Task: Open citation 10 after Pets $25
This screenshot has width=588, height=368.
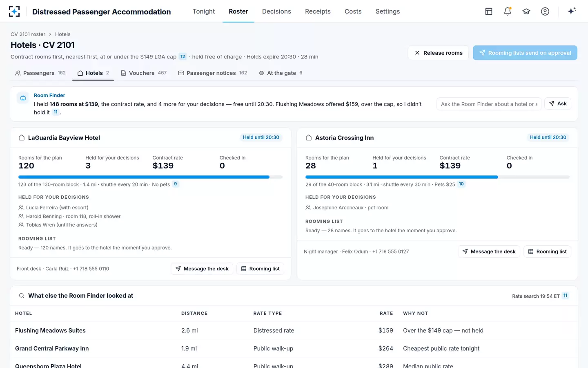Action: tap(461, 184)
